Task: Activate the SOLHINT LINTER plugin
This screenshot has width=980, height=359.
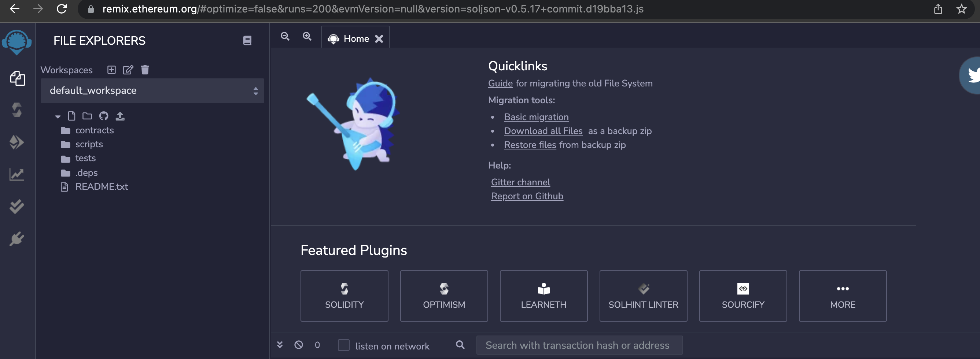Action: coord(643,296)
